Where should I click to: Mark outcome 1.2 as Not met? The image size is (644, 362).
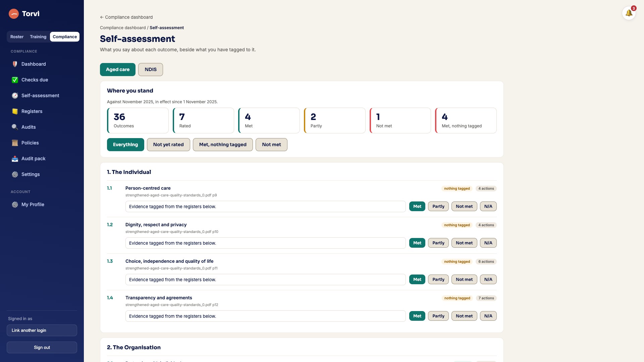click(x=464, y=243)
